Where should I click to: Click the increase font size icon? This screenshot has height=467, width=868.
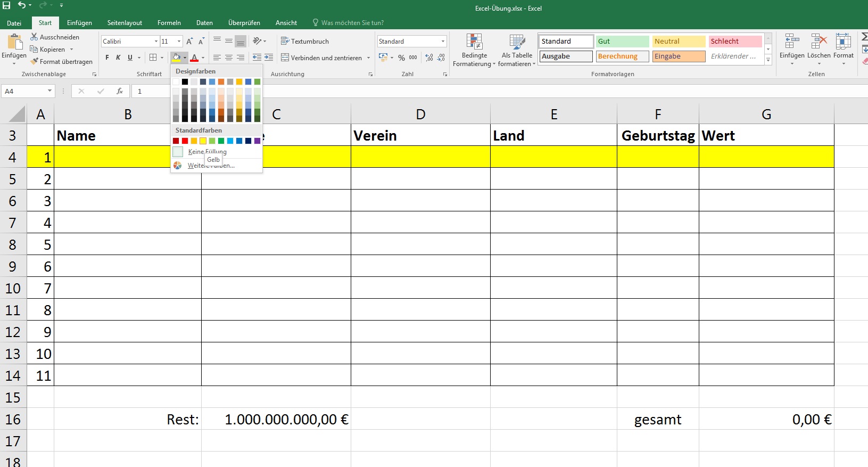189,42
